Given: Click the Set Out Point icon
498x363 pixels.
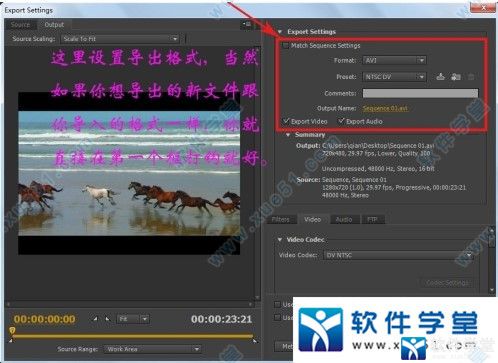Looking at the screenshot, I should (107, 319).
